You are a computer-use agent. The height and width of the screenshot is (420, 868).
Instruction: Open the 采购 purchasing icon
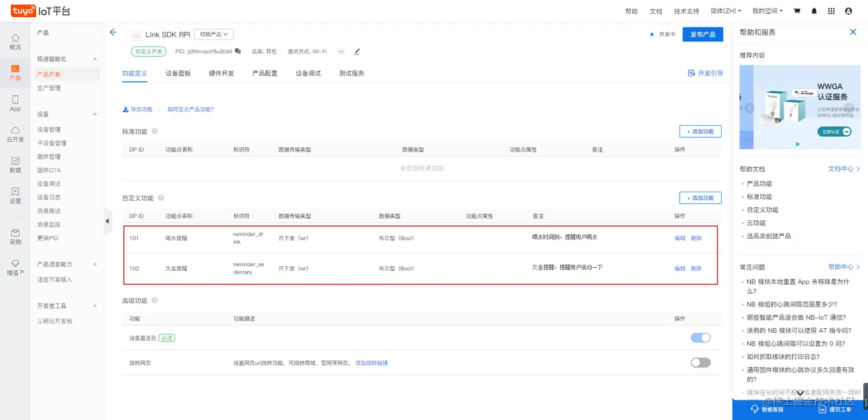coord(15,237)
